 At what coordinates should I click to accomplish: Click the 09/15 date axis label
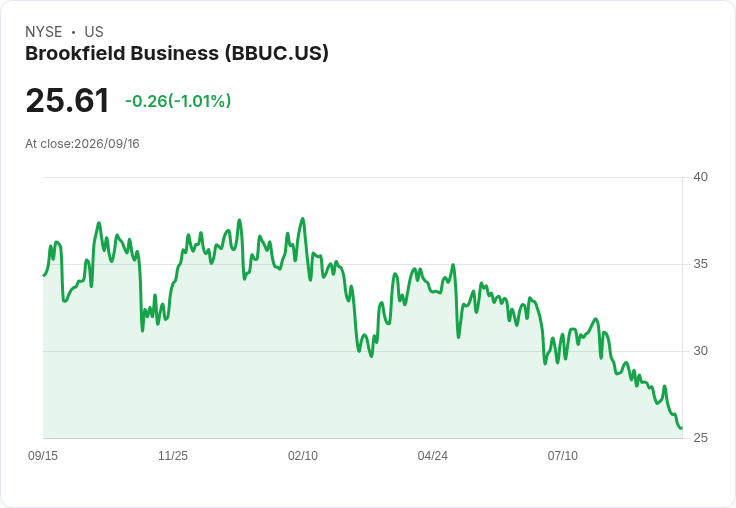click(x=43, y=455)
